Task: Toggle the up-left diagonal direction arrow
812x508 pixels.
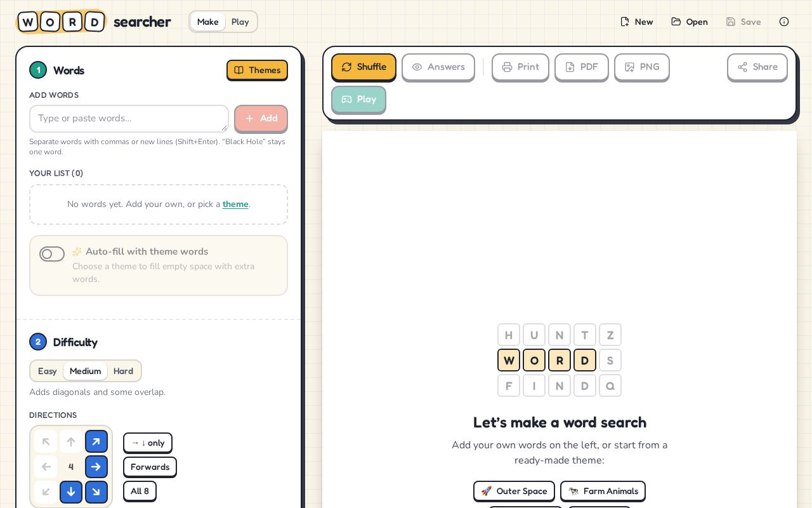Action: [46, 441]
